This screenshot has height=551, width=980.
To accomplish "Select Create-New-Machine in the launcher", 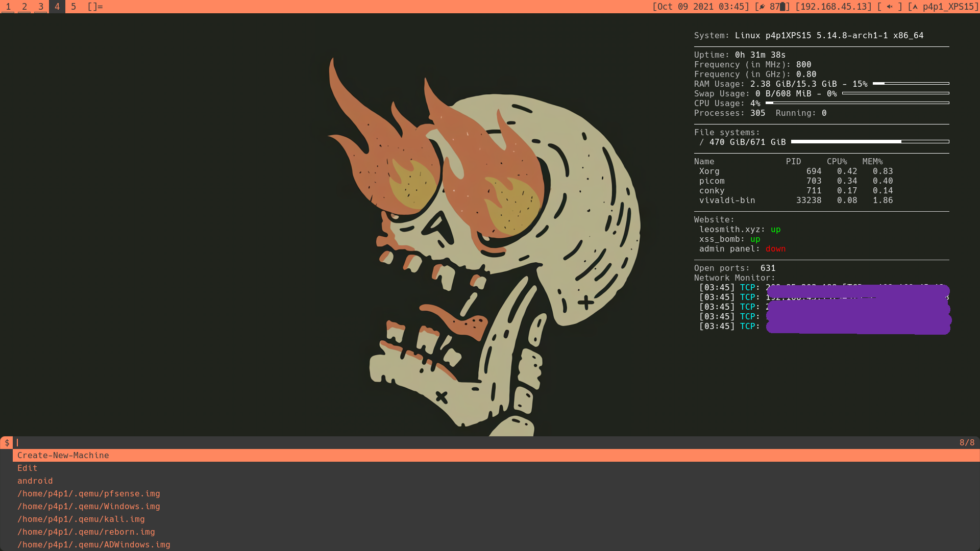I will point(63,455).
